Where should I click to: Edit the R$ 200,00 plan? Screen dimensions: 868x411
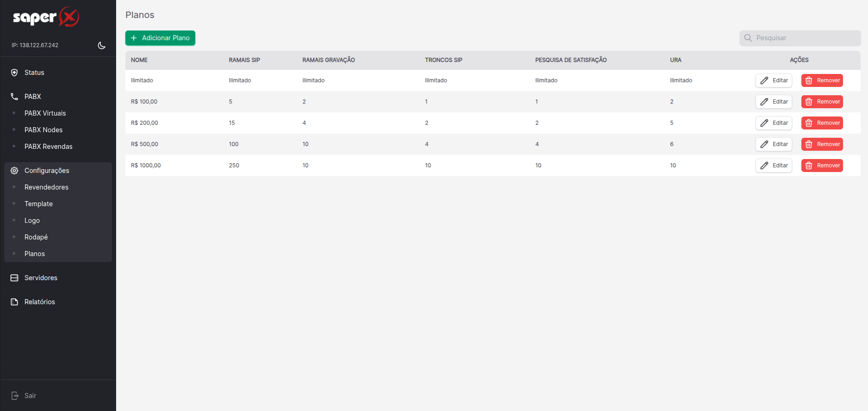click(774, 123)
